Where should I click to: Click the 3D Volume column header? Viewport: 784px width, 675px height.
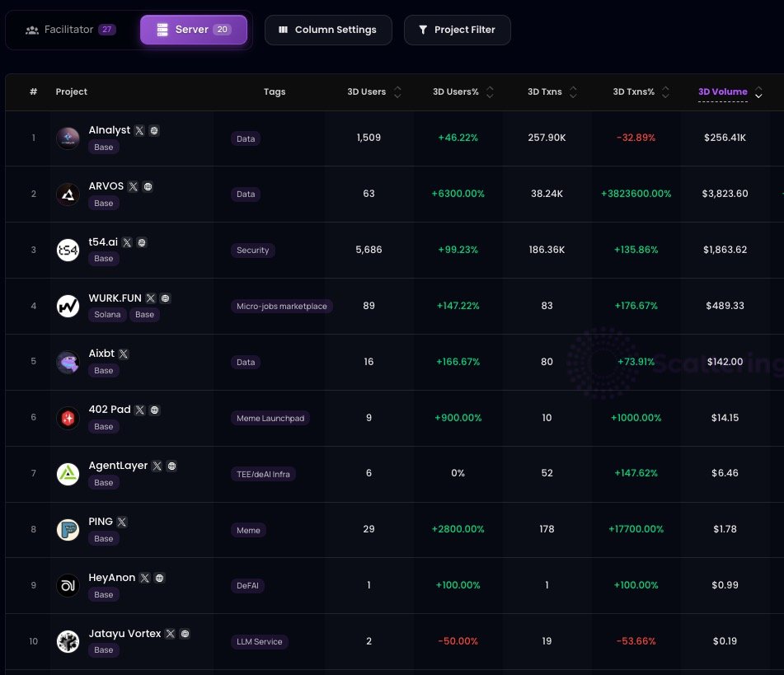tap(722, 92)
